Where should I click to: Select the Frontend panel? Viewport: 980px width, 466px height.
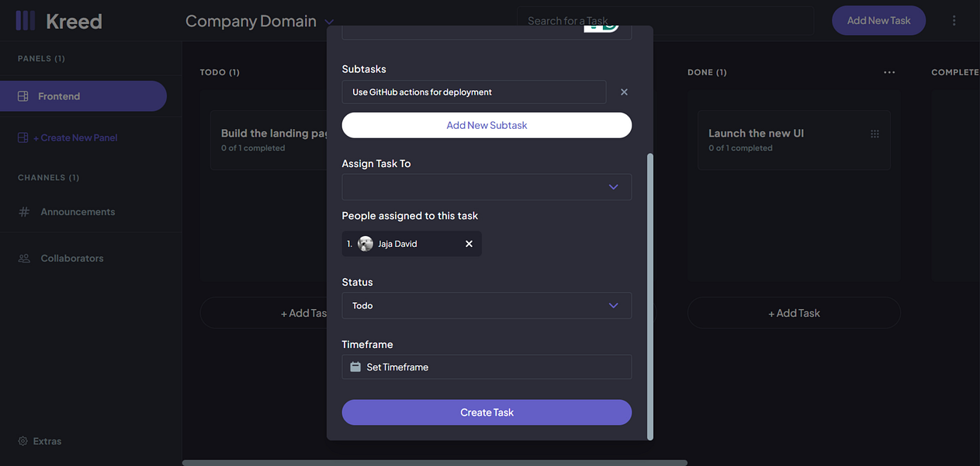click(83, 96)
